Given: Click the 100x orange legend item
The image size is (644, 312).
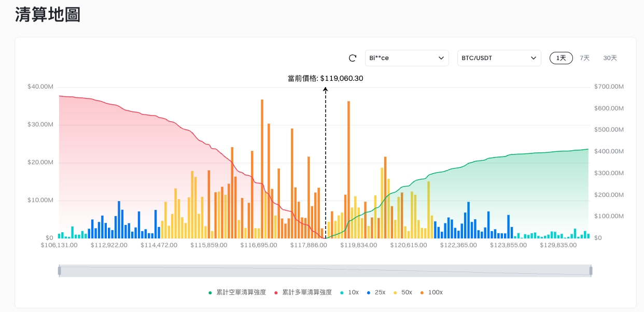Looking at the screenshot, I should pyautogui.click(x=431, y=292).
